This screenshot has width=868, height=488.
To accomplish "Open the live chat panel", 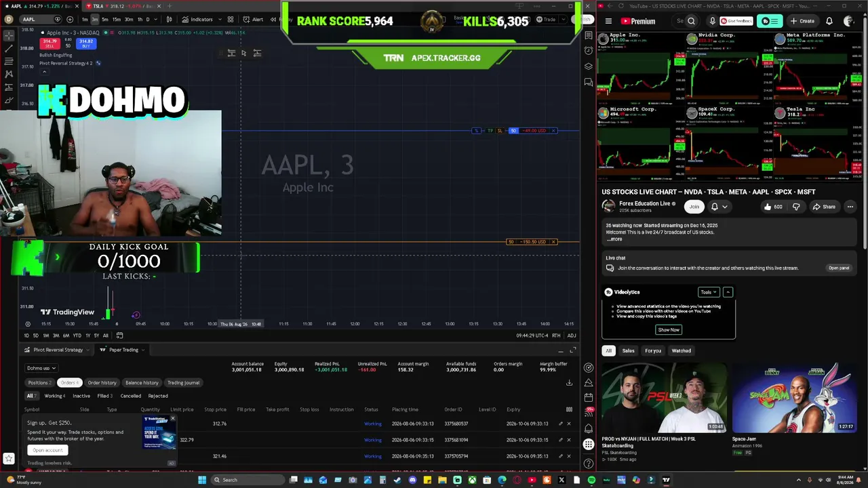I will pos(839,268).
